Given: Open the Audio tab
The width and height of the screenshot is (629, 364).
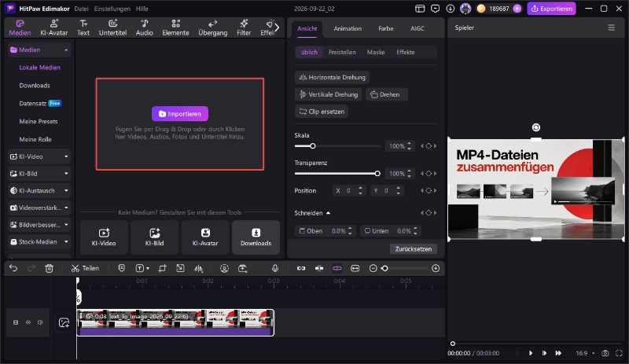Looking at the screenshot, I should (145, 28).
